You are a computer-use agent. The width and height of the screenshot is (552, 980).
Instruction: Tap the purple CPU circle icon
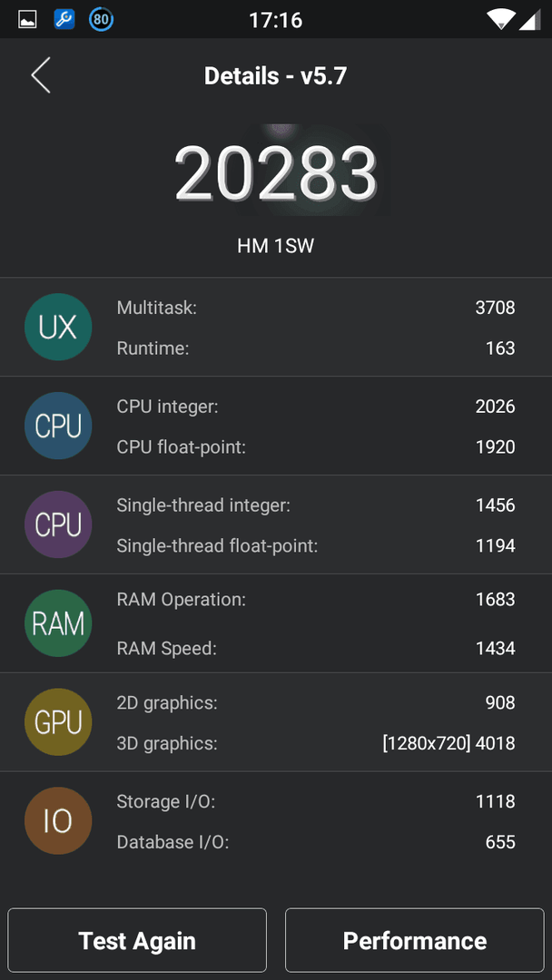58,524
